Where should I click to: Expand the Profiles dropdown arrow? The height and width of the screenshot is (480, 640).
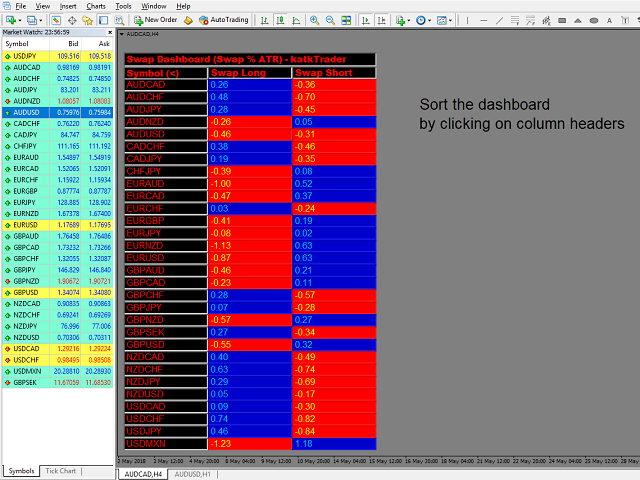coord(40,20)
